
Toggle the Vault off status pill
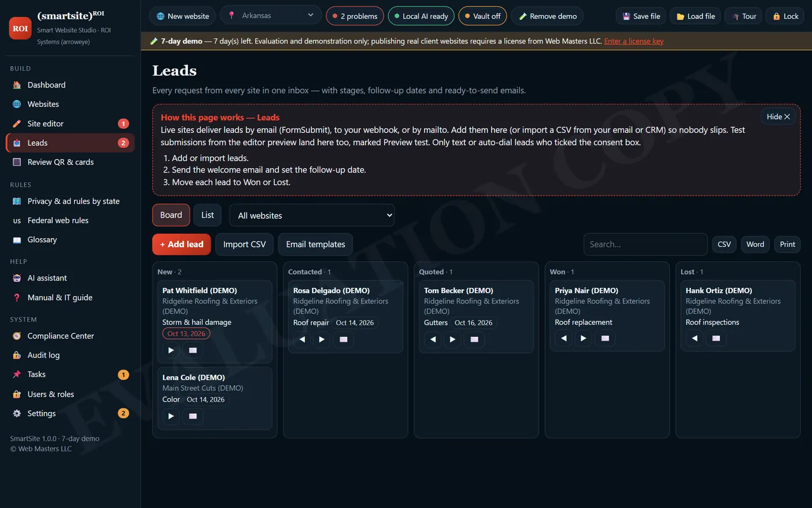483,16
